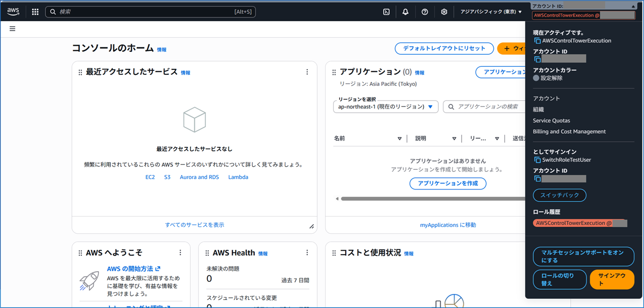Click the AWS logo to go home
This screenshot has height=308, width=644.
13,11
